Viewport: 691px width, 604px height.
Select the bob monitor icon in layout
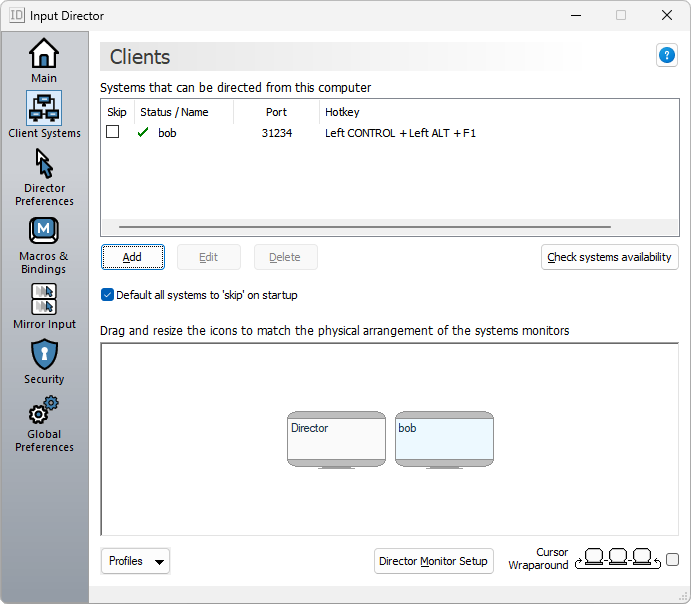click(444, 440)
